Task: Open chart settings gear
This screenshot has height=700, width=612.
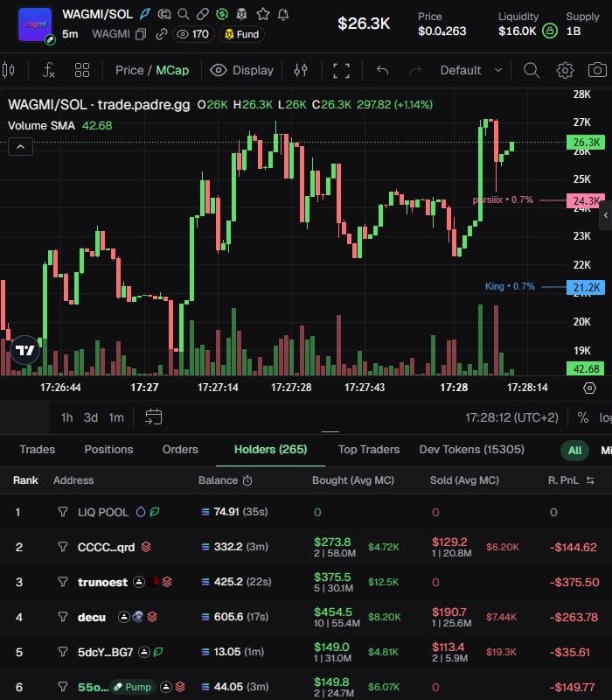Action: pos(565,70)
